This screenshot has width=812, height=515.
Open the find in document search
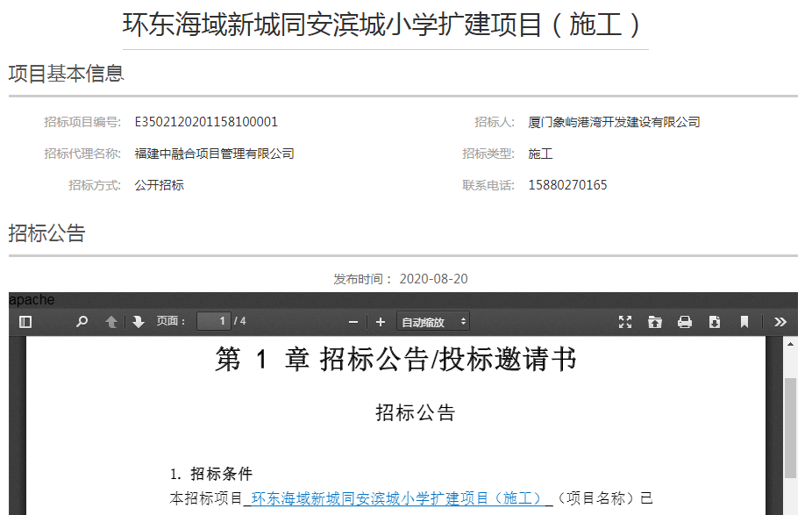pyautogui.click(x=82, y=322)
